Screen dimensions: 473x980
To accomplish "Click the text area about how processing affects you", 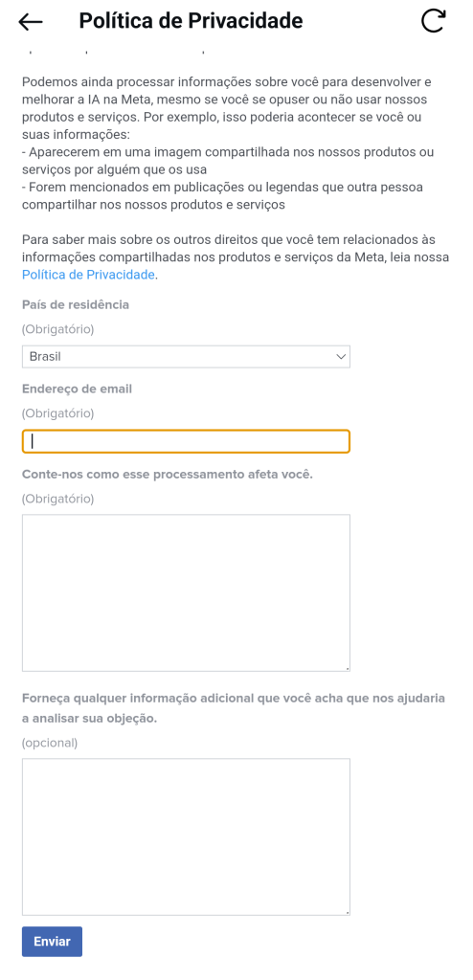I will click(x=186, y=593).
